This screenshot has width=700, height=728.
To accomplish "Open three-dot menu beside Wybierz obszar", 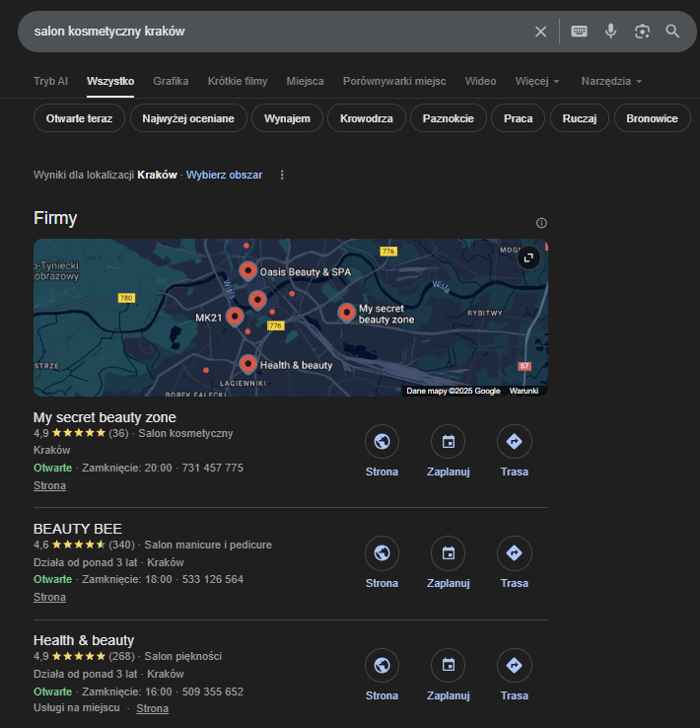I will [x=282, y=175].
